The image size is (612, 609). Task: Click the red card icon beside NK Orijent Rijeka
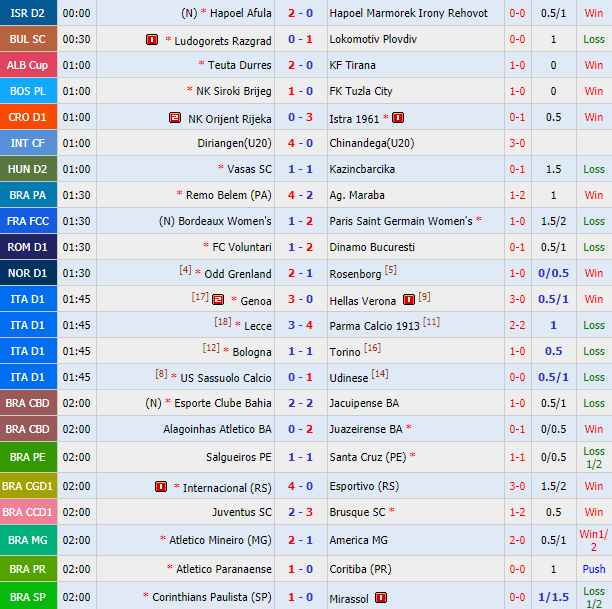(x=175, y=118)
